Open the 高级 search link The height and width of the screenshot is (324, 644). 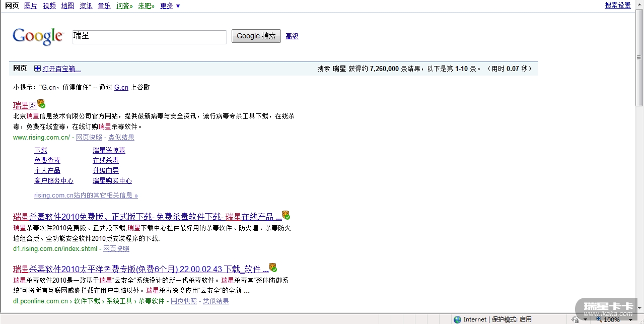tap(292, 36)
